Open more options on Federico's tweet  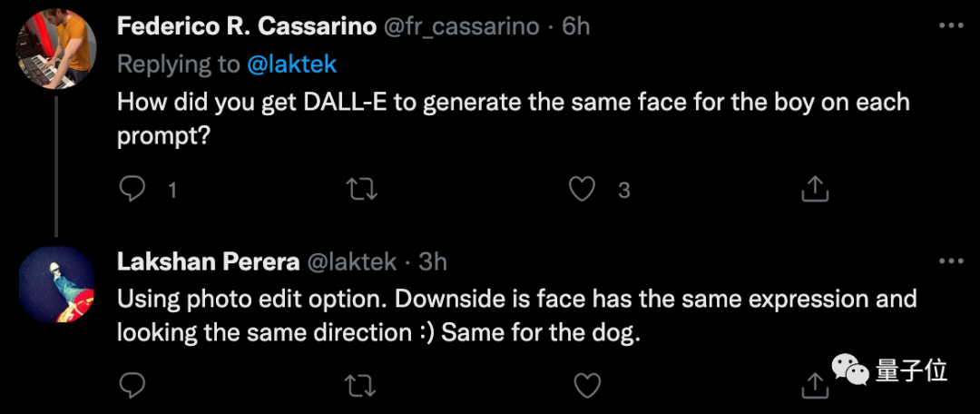[950, 26]
